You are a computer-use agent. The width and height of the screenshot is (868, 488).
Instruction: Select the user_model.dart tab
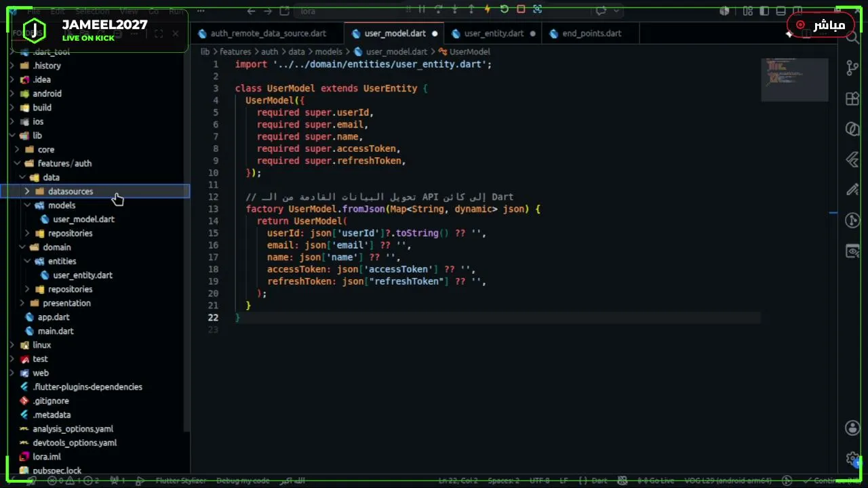pos(395,33)
